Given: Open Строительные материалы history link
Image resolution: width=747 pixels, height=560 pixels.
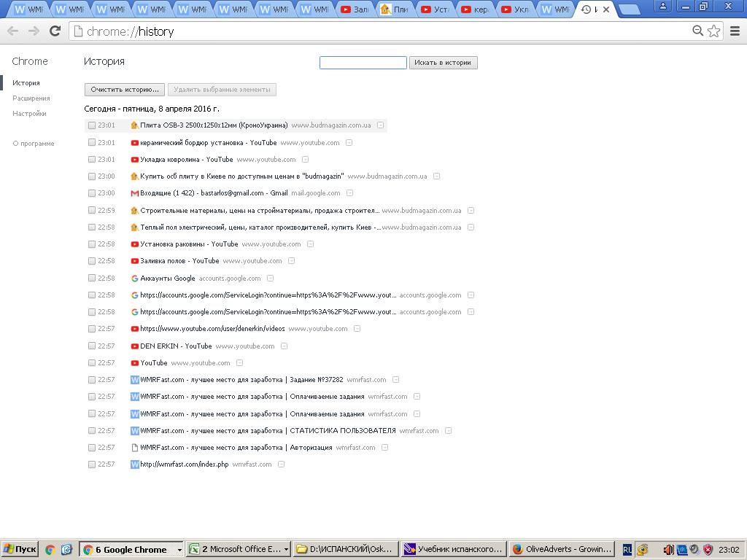Looking at the screenshot, I should [260, 211].
